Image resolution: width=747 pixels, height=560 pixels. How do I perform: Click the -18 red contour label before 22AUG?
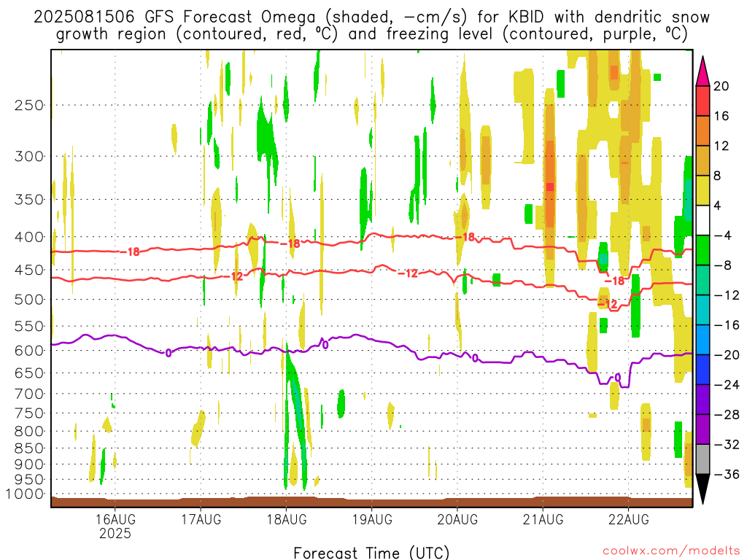(x=615, y=281)
